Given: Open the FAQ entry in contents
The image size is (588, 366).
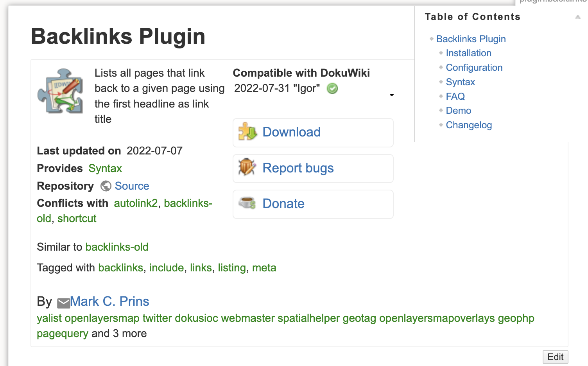Looking at the screenshot, I should pos(455,97).
